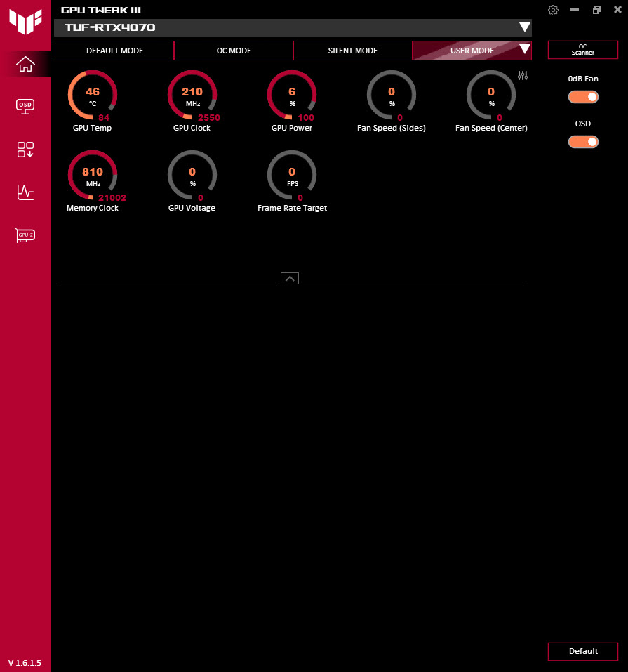Viewport: 628px width, 672px height.
Task: Open the utilities download sidebar icon
Action: coord(25,150)
